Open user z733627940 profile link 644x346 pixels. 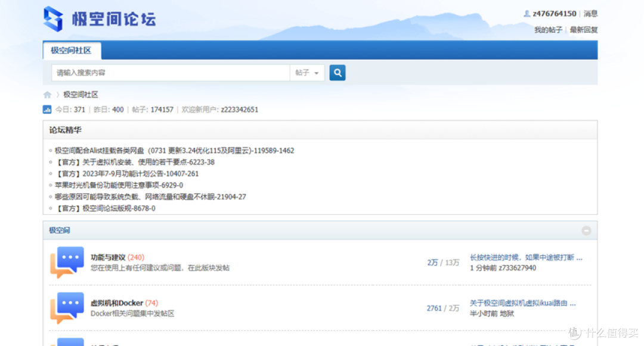click(518, 268)
